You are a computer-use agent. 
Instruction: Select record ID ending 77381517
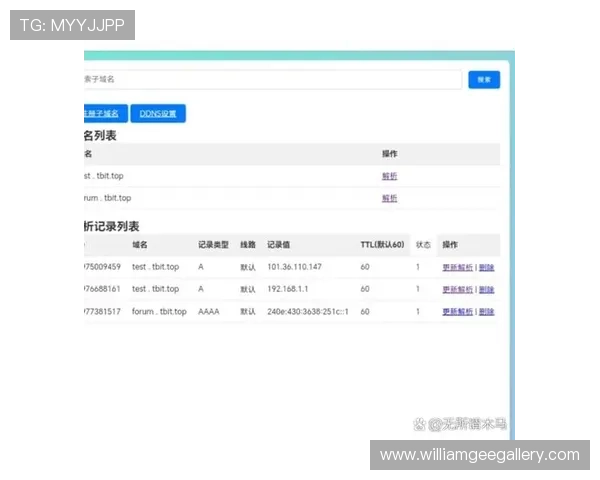coord(103,312)
